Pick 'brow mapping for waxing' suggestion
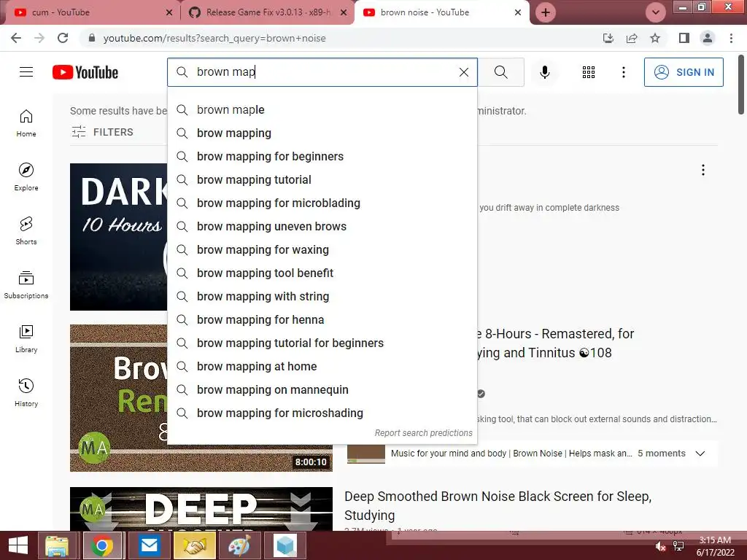Screen dimensions: 747x560 (322, 249)
